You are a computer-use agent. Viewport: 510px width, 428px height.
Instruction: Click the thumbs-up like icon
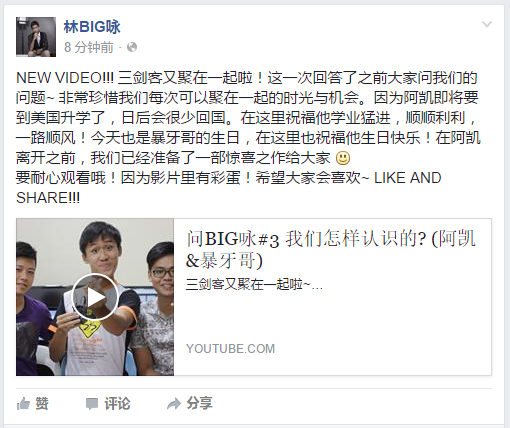coord(23,404)
